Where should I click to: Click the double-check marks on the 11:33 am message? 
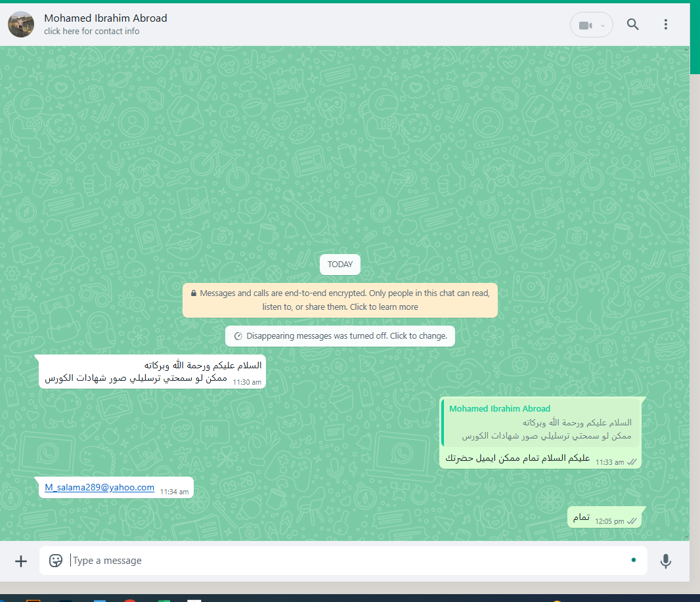[x=632, y=462]
